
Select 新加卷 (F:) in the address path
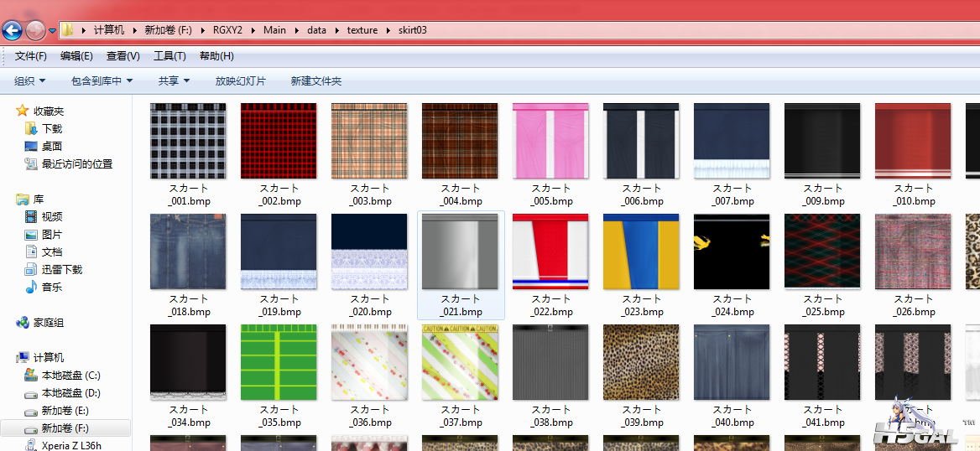click(x=168, y=30)
